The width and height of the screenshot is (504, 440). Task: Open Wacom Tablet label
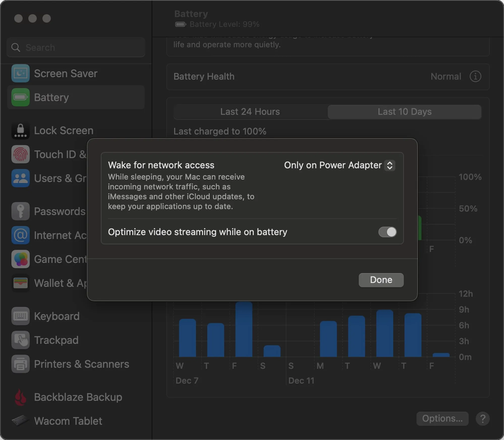coord(68,421)
